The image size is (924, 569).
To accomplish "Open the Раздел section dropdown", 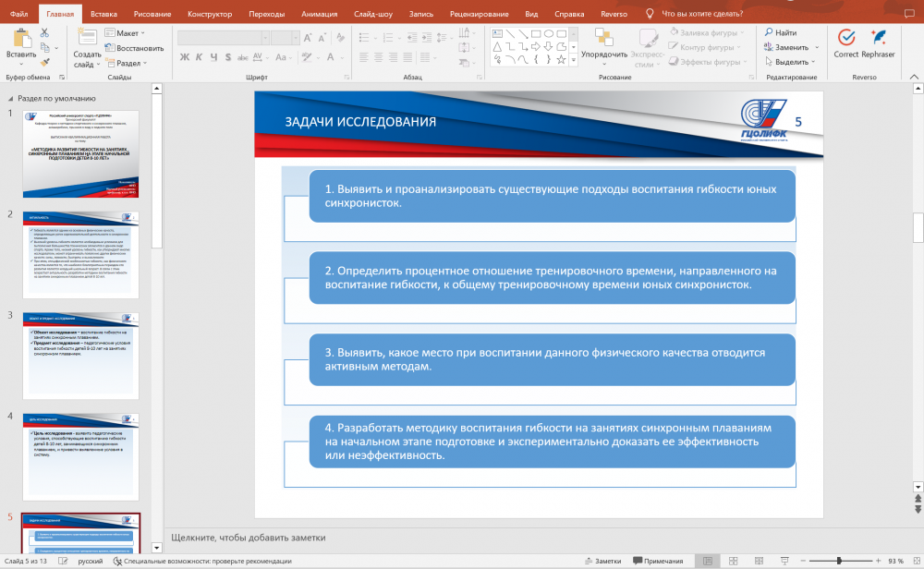I will coord(129,63).
